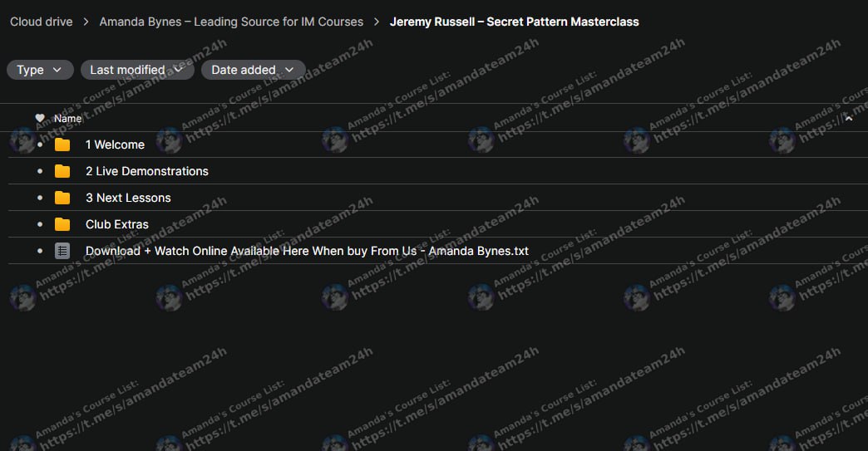Screen dimensions: 868x451
Task: Click the sort arrow at header right
Action: (x=848, y=119)
